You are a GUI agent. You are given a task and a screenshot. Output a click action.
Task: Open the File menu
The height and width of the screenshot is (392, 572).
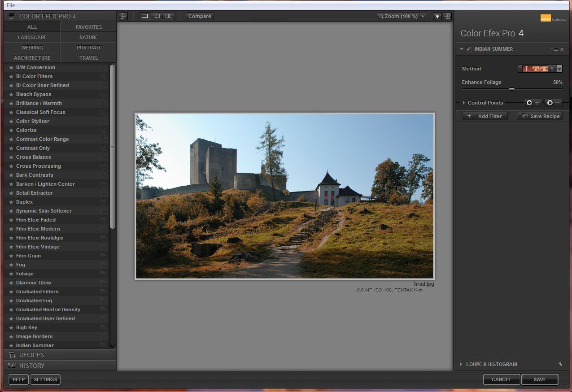[x=11, y=5]
